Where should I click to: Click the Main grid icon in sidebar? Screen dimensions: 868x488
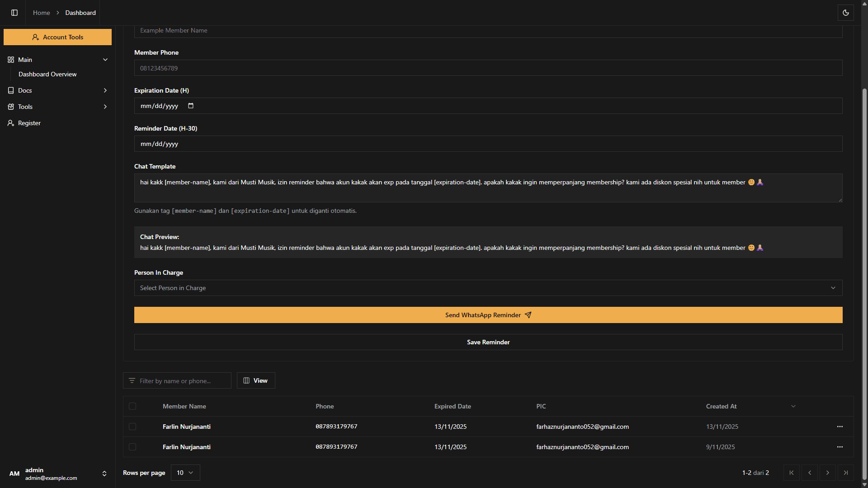[x=11, y=60]
